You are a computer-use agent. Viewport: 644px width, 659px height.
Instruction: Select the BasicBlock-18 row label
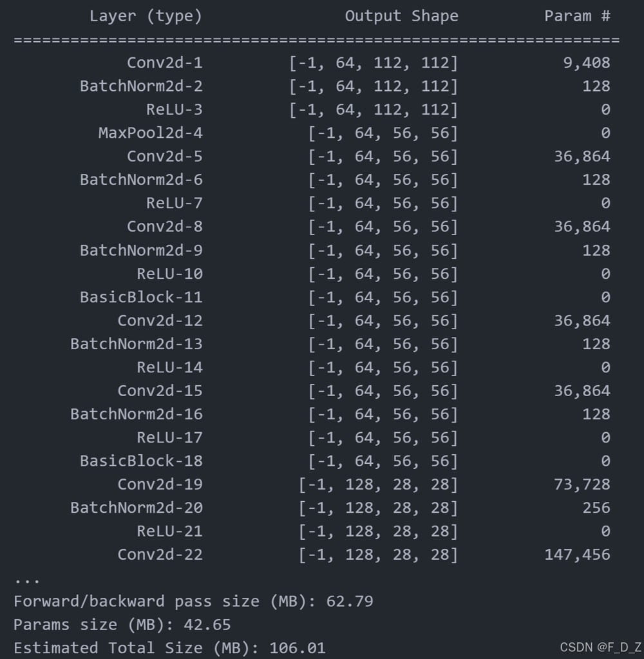tap(140, 461)
